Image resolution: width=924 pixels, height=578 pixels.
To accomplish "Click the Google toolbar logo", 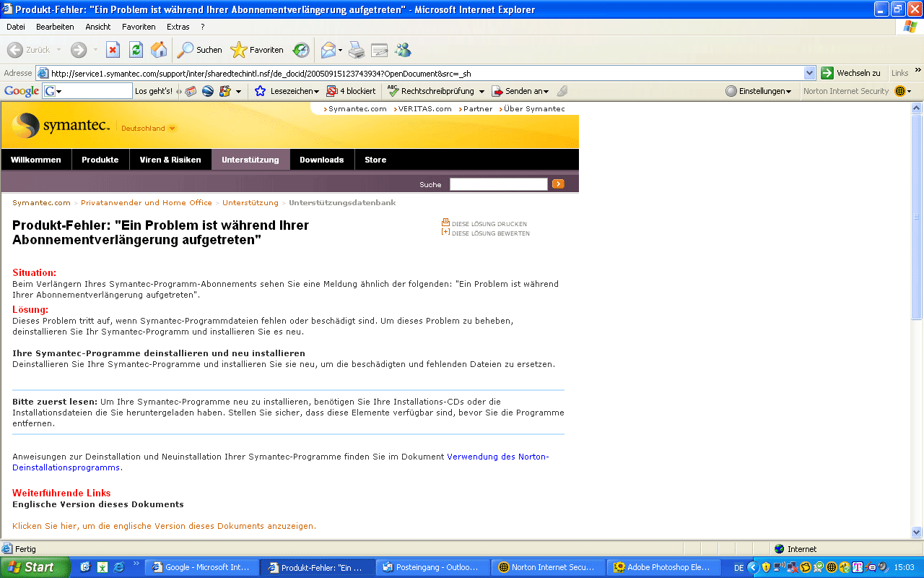I will point(22,91).
